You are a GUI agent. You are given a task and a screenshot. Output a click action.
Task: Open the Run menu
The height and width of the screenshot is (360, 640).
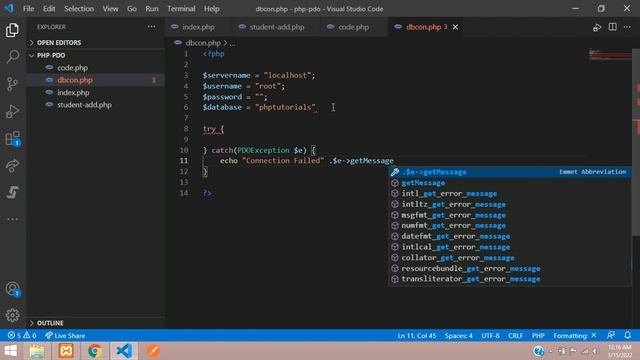point(151,9)
